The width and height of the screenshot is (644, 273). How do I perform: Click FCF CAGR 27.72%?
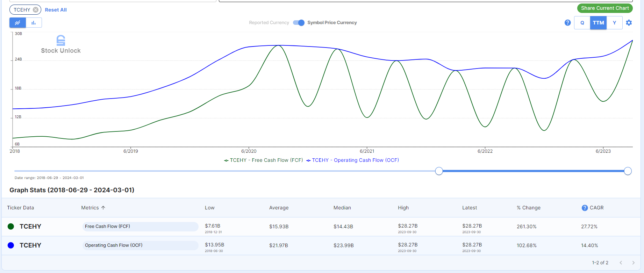[x=589, y=227]
